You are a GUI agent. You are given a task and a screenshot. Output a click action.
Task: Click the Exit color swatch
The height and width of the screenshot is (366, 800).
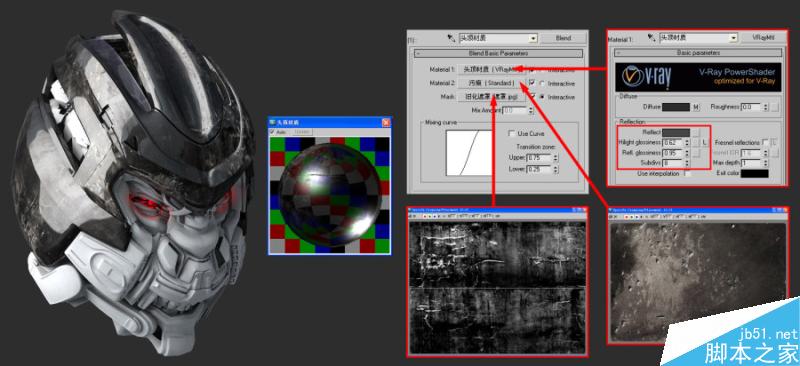tap(754, 174)
